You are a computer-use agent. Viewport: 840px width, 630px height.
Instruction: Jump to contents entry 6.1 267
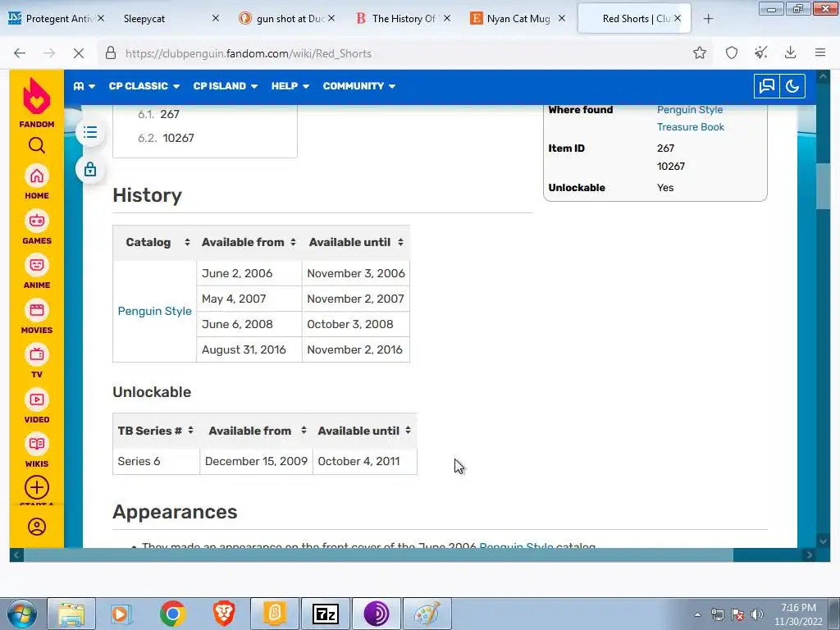point(158,114)
